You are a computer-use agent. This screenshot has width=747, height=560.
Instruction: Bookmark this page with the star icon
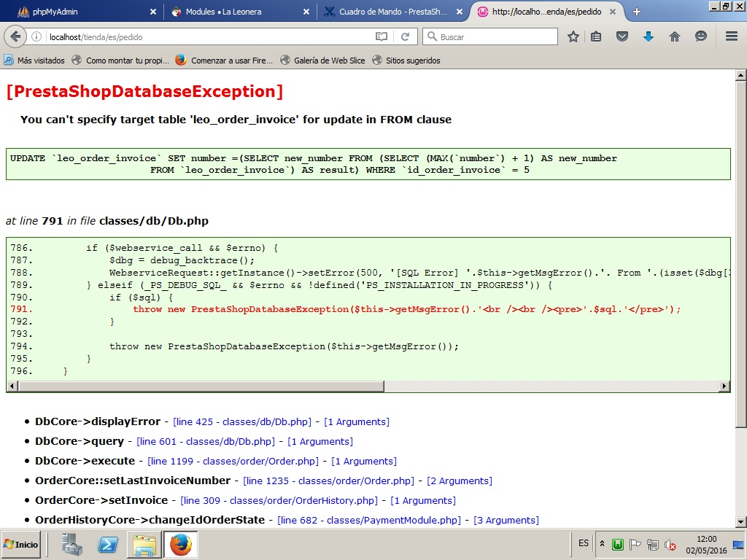[x=573, y=36]
